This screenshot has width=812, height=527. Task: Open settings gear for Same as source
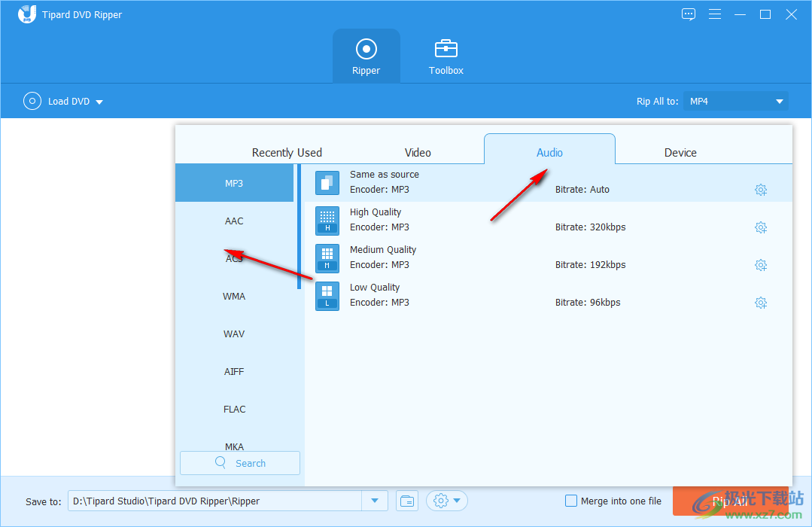[x=760, y=190]
